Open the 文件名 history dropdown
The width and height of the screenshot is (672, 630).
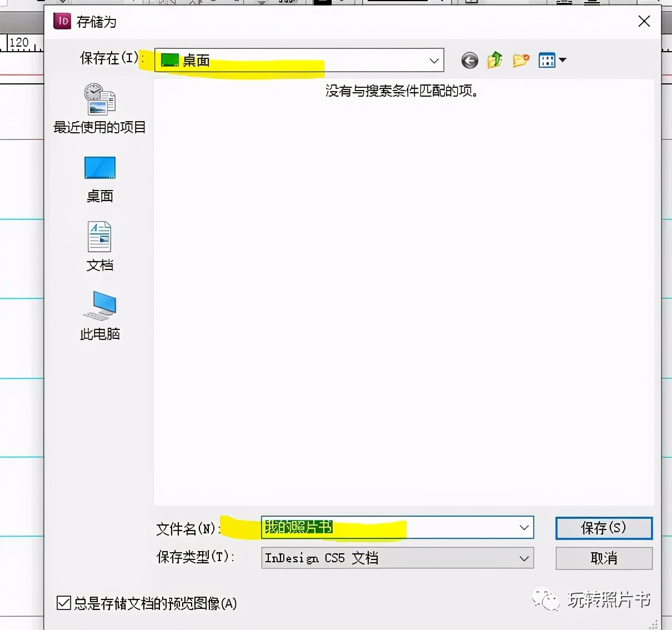coord(524,528)
